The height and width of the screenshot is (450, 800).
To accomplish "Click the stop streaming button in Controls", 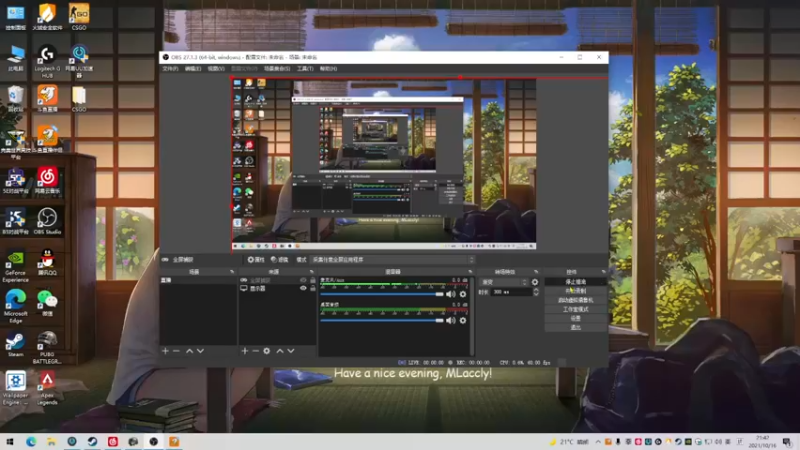I will [576, 282].
